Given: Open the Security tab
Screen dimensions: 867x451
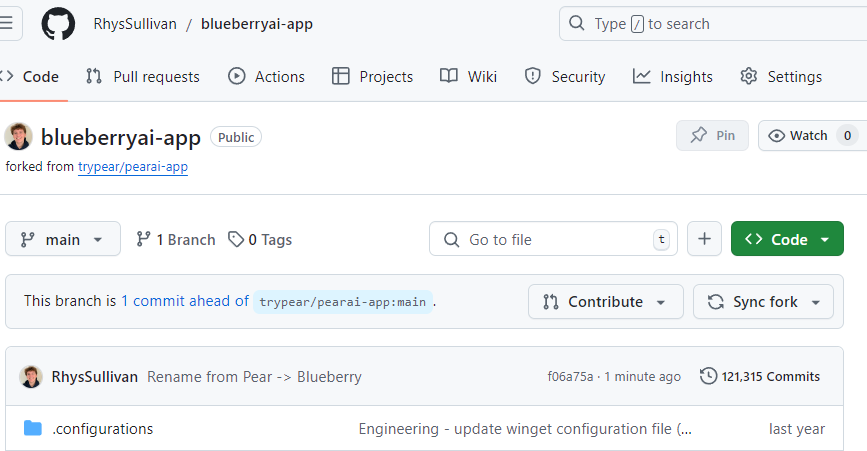Looking at the screenshot, I should point(565,76).
